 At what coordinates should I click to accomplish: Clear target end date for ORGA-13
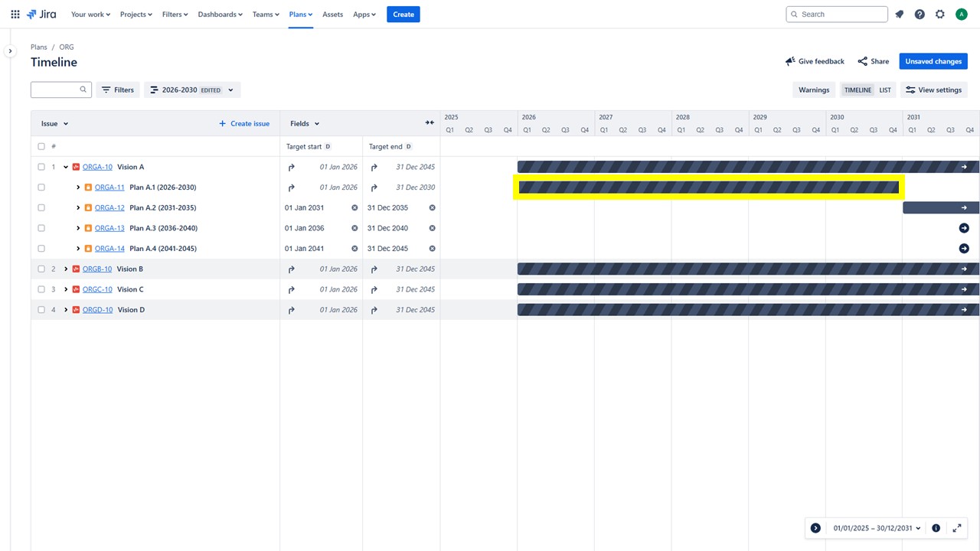pos(432,228)
